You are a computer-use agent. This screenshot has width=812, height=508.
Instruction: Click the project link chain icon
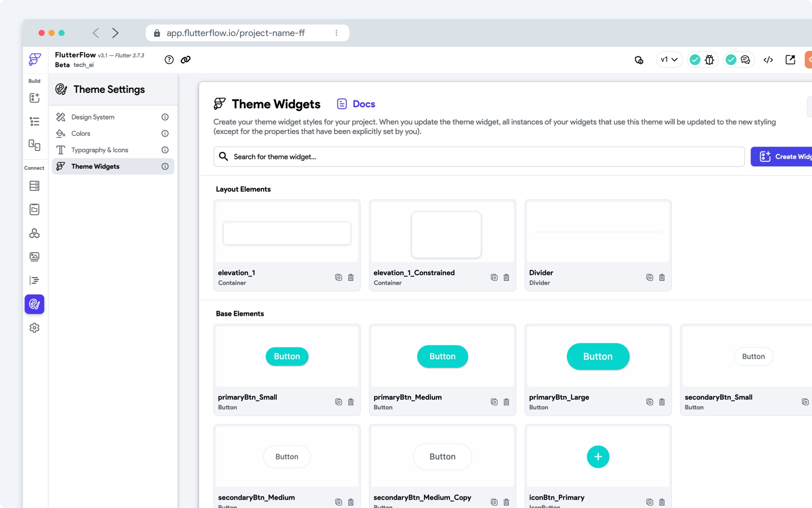pyautogui.click(x=186, y=60)
